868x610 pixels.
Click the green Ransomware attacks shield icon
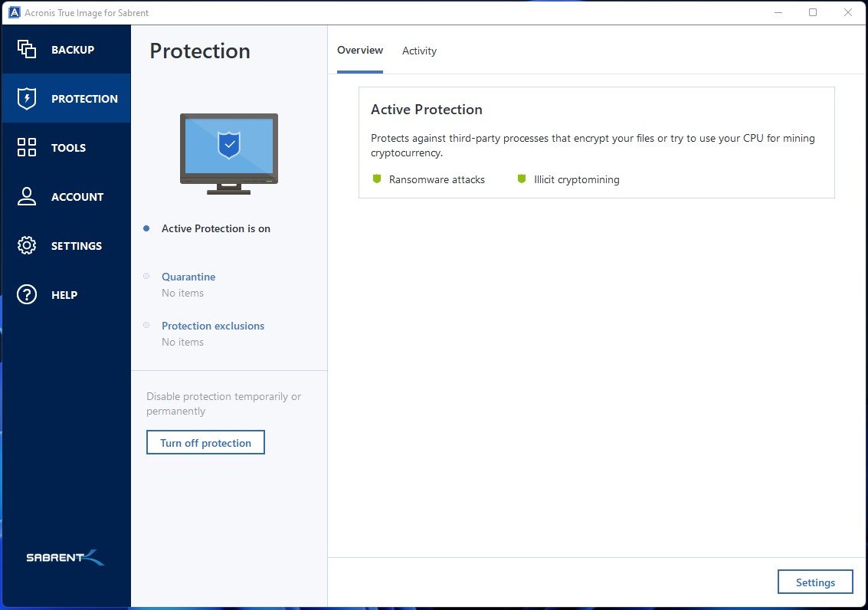coord(376,179)
